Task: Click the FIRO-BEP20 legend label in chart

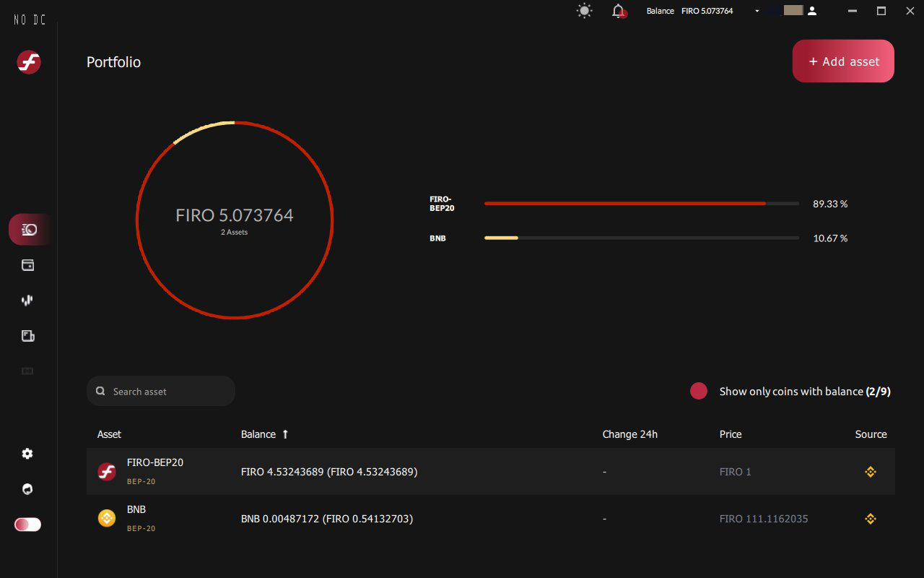Action: [442, 204]
